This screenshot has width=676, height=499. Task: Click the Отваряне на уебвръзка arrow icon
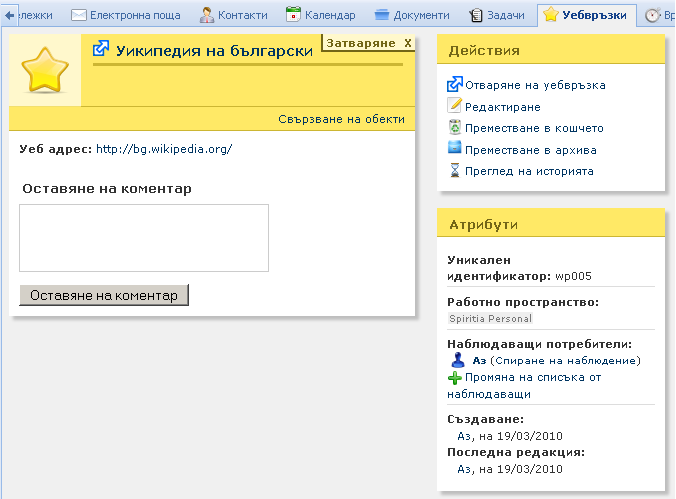(x=455, y=85)
